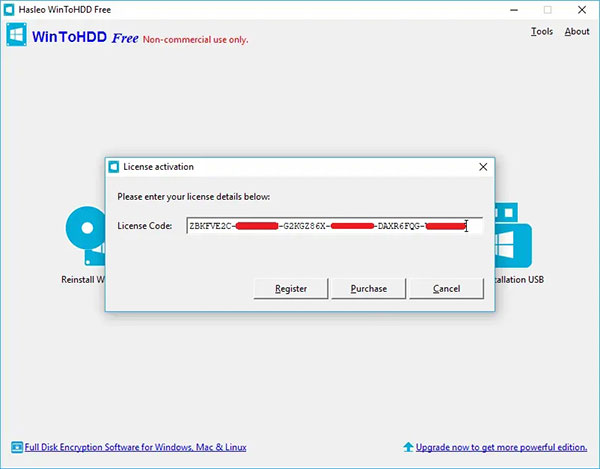This screenshot has width=600, height=469.
Task: Click inside the License Code field
Action: tap(334, 226)
